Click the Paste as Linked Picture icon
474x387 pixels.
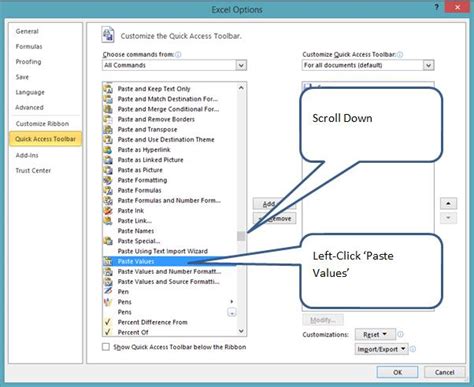[x=108, y=160]
